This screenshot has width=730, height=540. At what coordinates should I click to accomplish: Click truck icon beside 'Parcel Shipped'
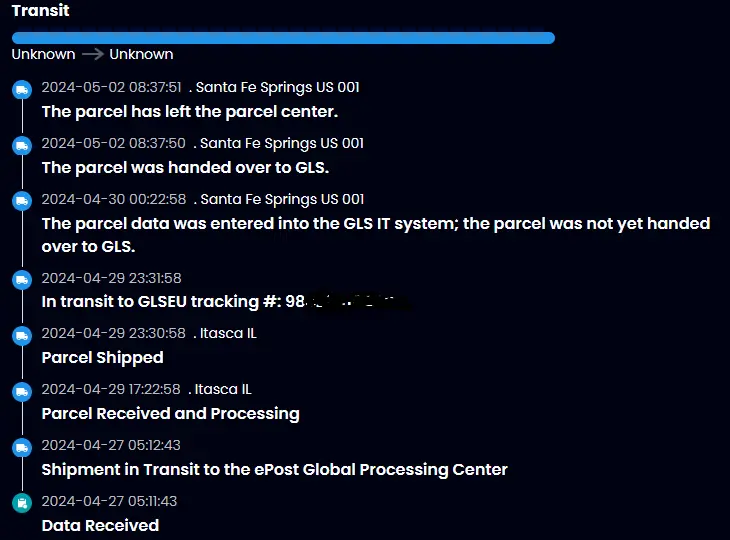(x=22, y=336)
